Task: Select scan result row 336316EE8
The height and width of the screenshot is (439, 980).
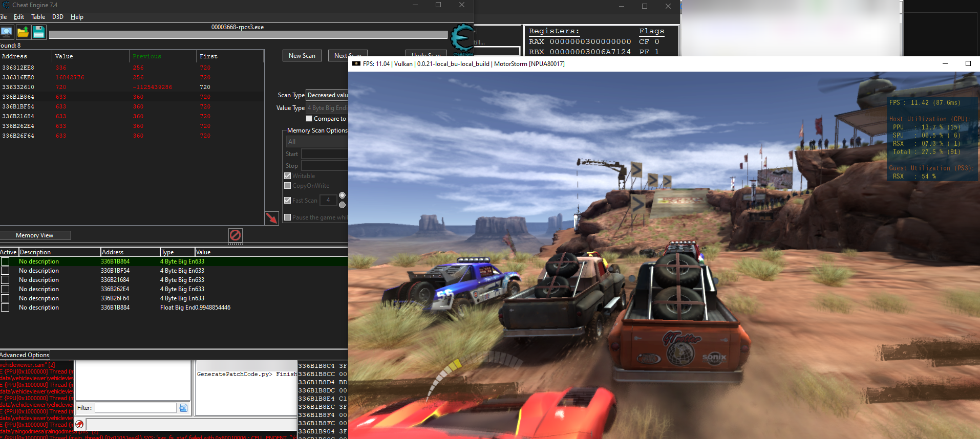Action: point(132,77)
